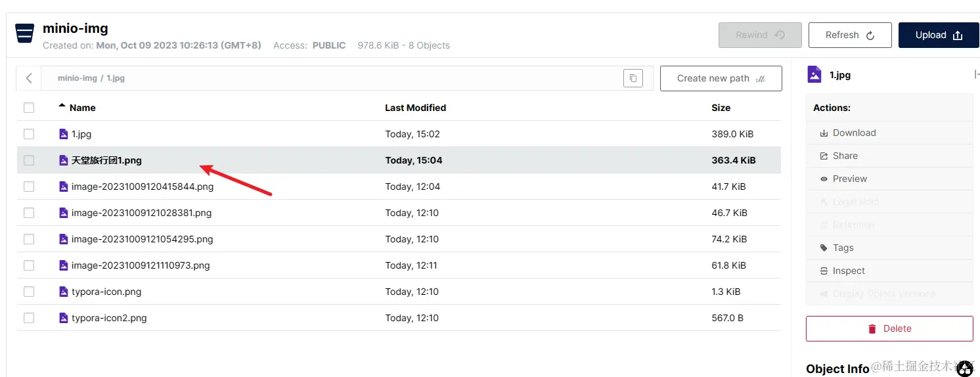Delete the selected object
980x377 pixels.
(x=889, y=328)
